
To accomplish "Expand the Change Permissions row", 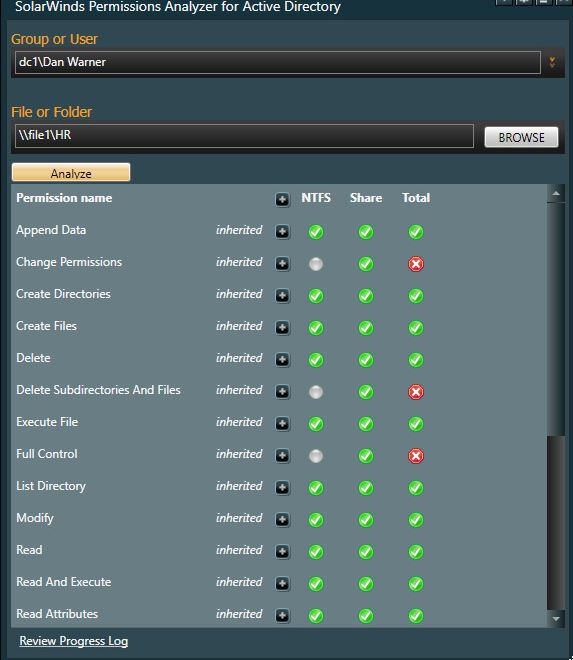I will click(x=283, y=263).
